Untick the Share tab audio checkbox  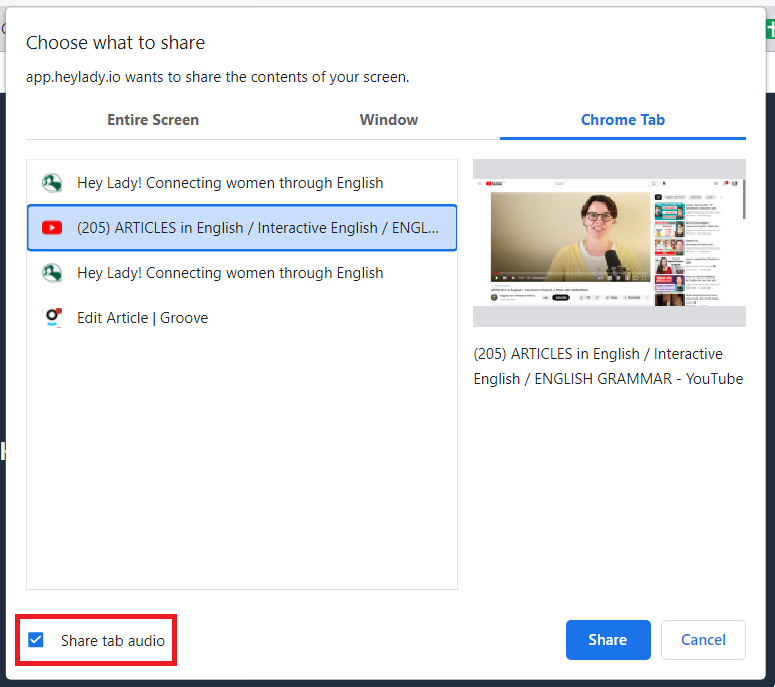36,640
